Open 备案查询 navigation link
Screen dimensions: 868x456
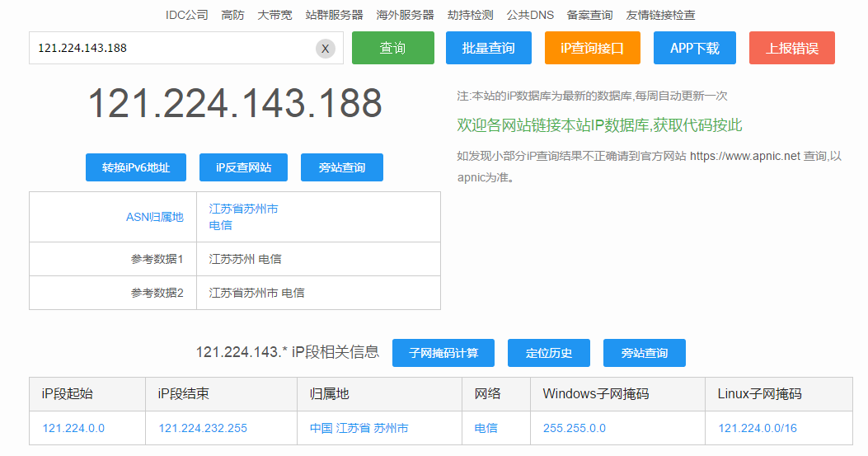(589, 15)
